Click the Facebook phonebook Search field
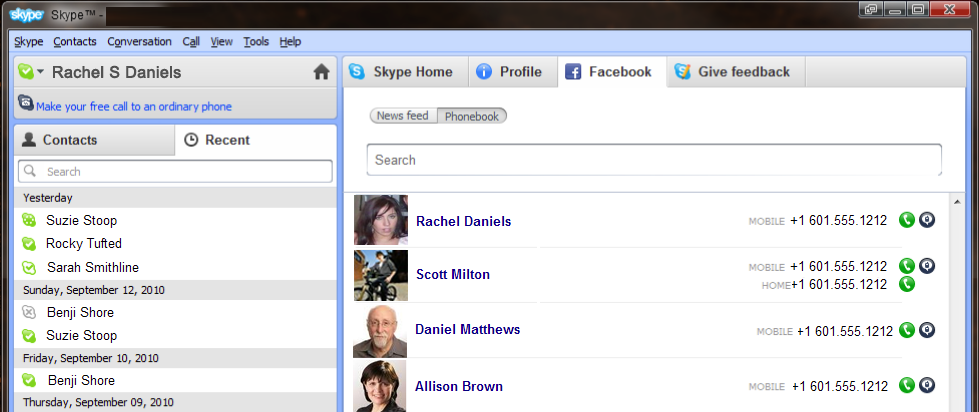 pyautogui.click(x=654, y=160)
